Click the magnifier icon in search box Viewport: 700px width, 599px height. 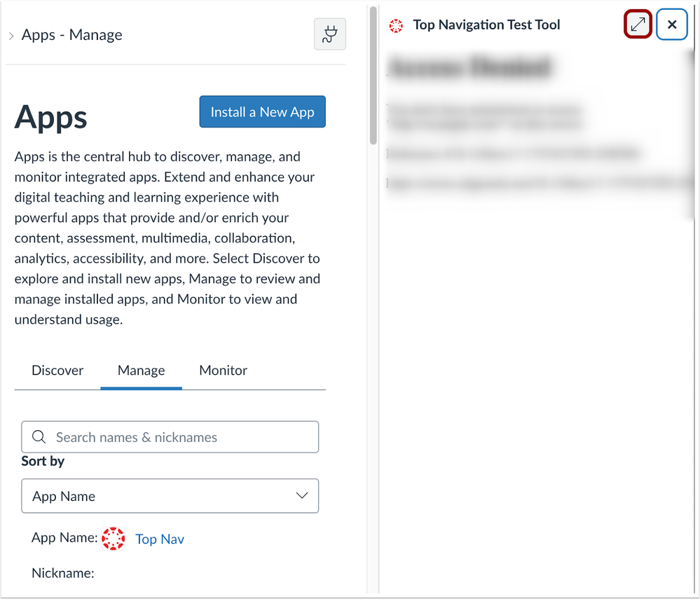pos(39,437)
